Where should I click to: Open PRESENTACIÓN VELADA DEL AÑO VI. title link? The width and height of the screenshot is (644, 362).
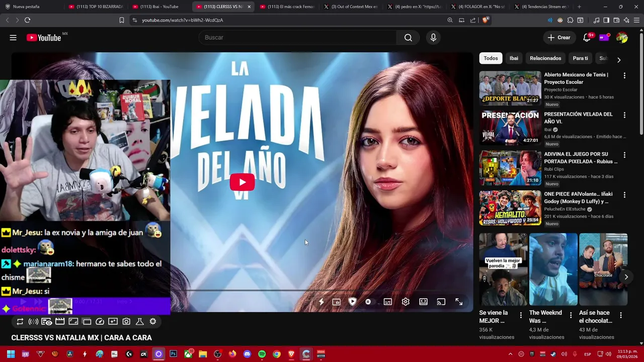[578, 118]
